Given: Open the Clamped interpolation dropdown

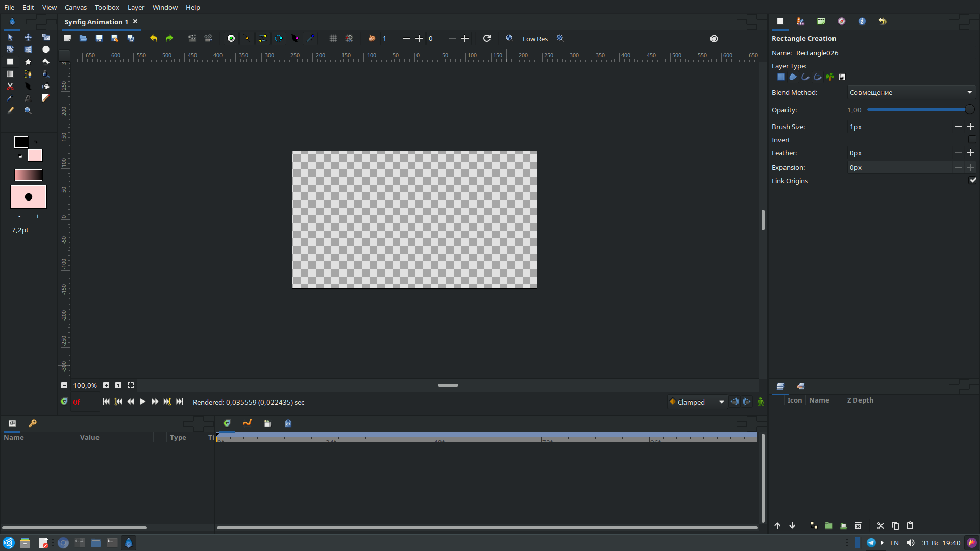Looking at the screenshot, I should (x=697, y=402).
